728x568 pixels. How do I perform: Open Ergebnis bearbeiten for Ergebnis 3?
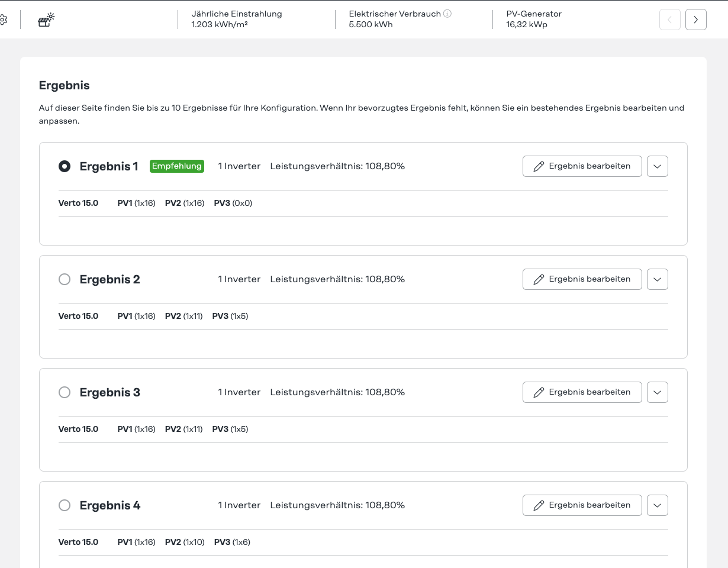582,392
